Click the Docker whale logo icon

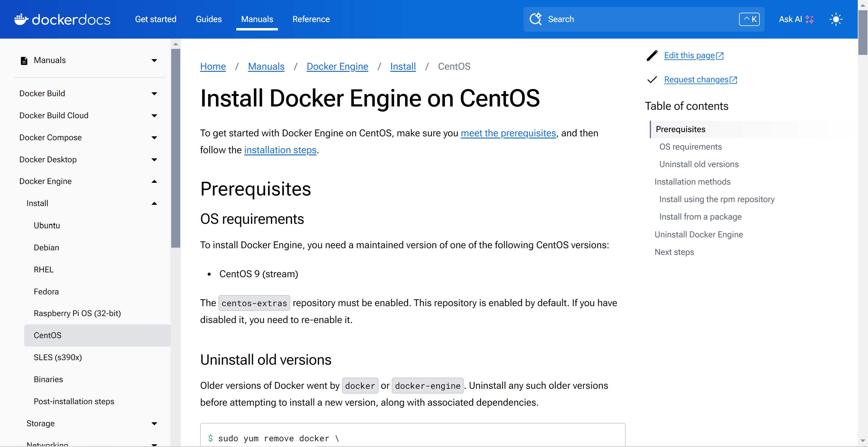(x=21, y=19)
